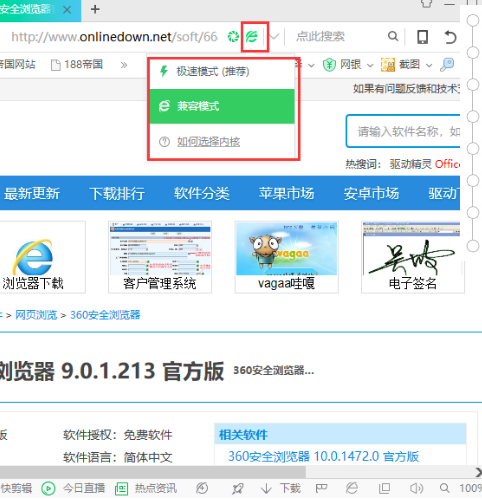Click the IE kernel icon in status bar
The width and height of the screenshot is (482, 500).
coord(352,489)
